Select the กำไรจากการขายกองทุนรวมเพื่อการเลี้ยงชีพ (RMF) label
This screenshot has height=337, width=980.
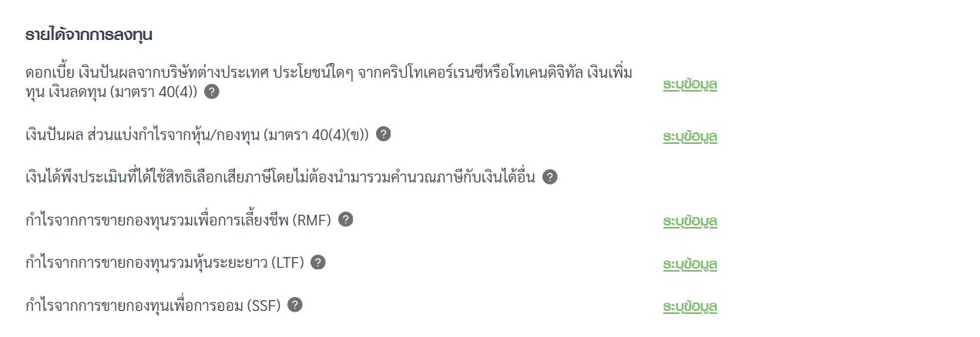[178, 220]
